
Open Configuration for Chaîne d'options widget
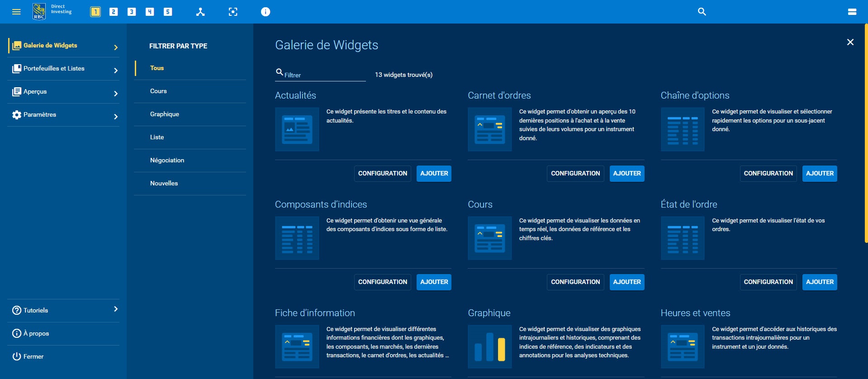coord(768,174)
